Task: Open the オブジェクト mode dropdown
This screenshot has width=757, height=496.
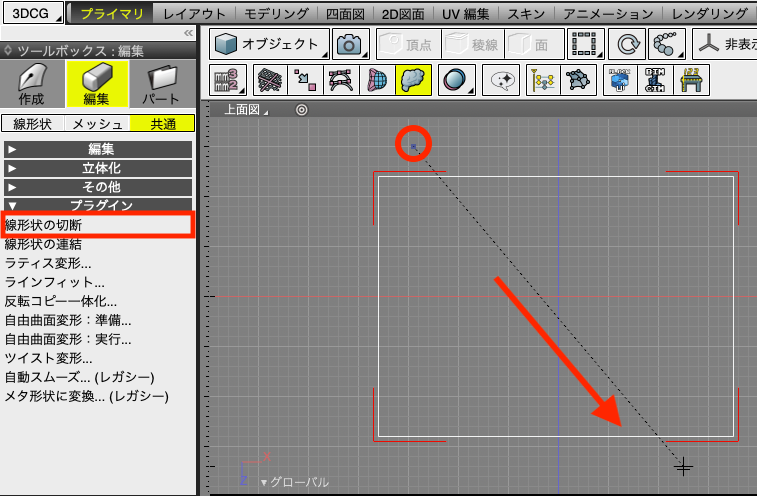Action: click(270, 45)
